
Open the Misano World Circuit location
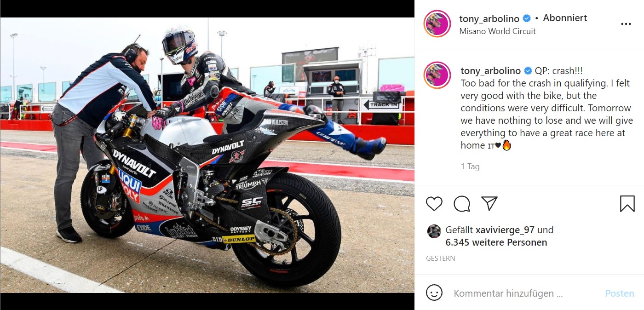(497, 31)
